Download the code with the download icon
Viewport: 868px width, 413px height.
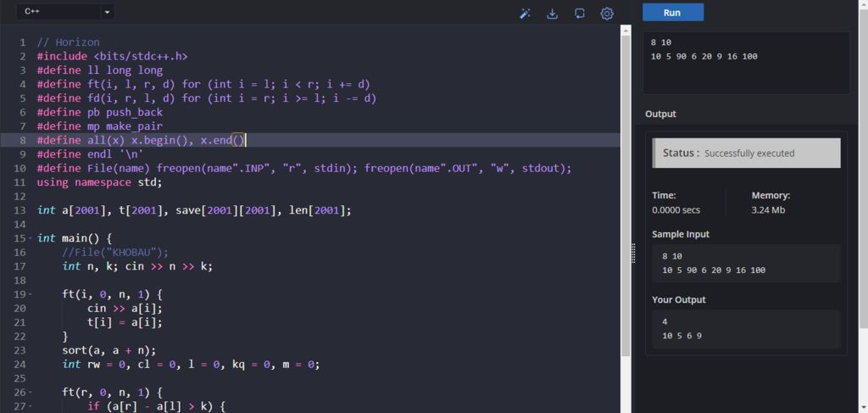[x=553, y=13]
